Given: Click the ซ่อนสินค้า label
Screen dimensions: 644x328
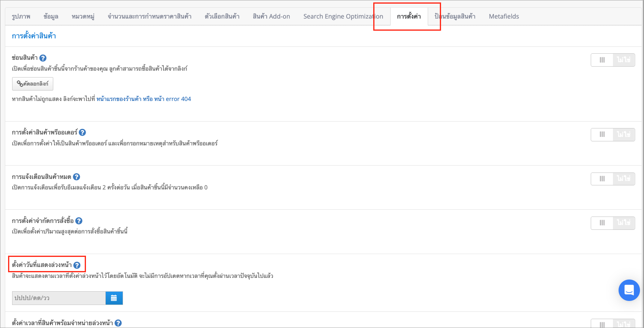Looking at the screenshot, I should pyautogui.click(x=25, y=58).
